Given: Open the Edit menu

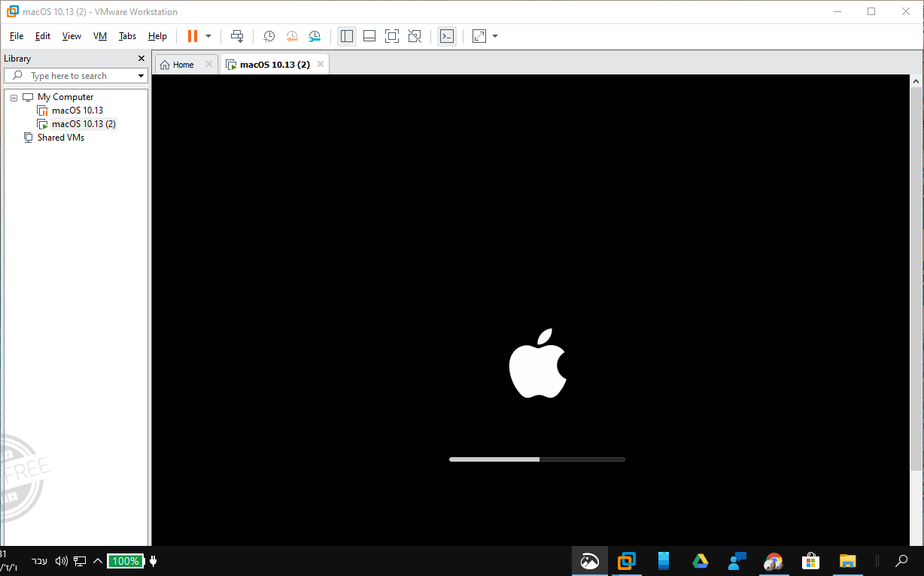Looking at the screenshot, I should click(43, 36).
